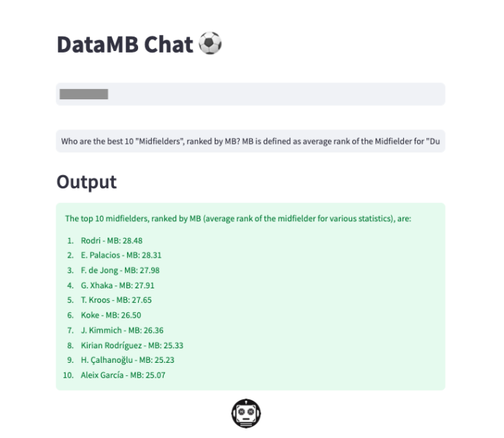This screenshot has width=504, height=438.
Task: Click the gray redacted block in input
Action: pyautogui.click(x=83, y=94)
